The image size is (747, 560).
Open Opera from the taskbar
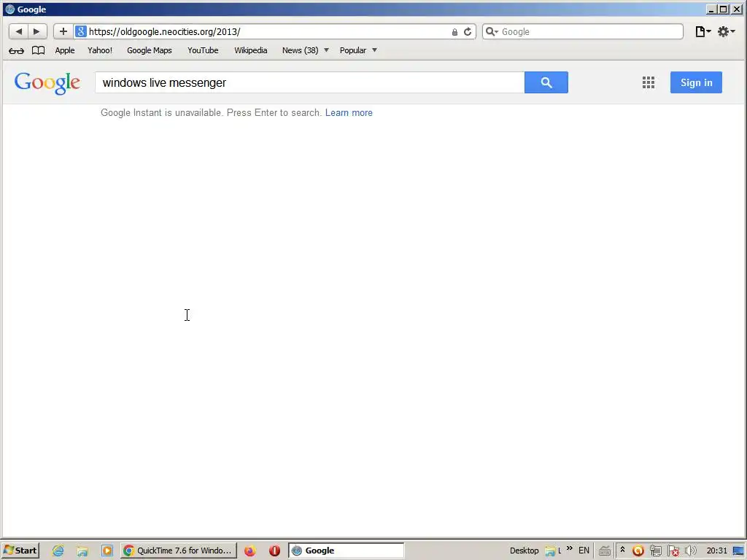pos(274,551)
